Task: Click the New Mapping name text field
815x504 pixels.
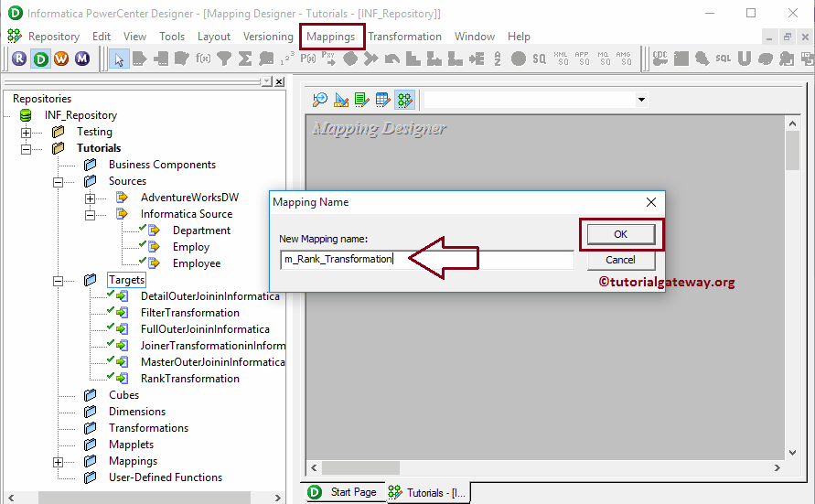Action: point(427,259)
